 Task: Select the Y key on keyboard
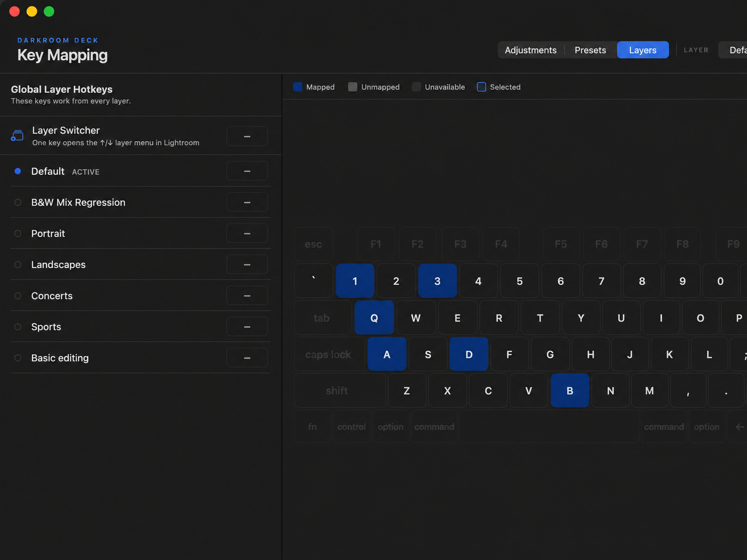pyautogui.click(x=581, y=318)
